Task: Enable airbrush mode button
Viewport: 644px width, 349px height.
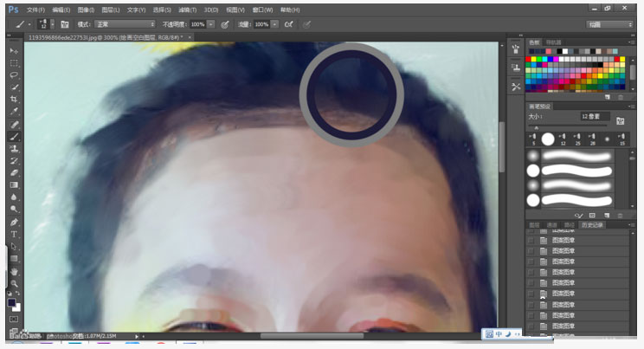Action: point(289,24)
